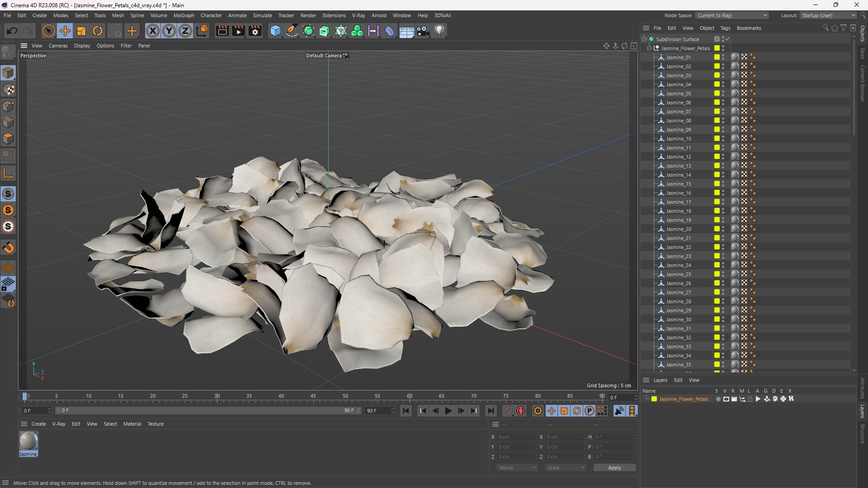Viewport: 868px width, 488px height.
Task: Click the Record Active Objects button
Action: tap(508, 411)
